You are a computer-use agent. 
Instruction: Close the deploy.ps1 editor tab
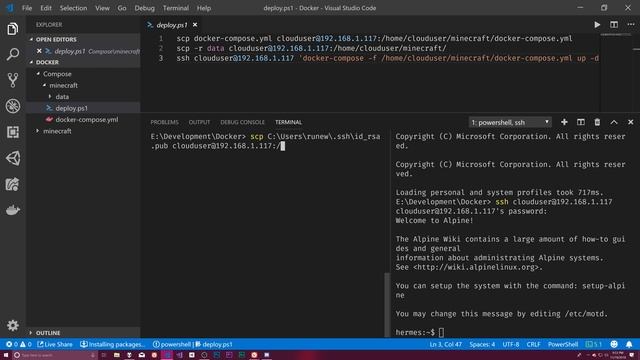tap(195, 25)
